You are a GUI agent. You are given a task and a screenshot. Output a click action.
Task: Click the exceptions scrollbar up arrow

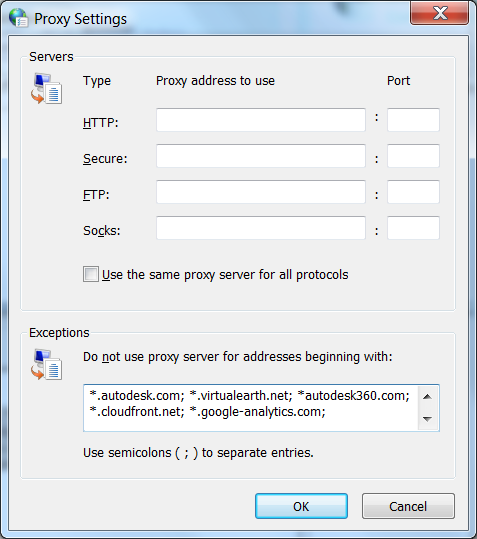(x=428, y=397)
